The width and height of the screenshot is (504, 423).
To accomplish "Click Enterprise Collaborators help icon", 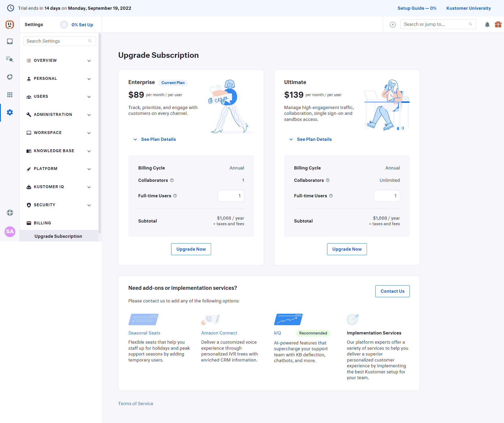I will (172, 180).
